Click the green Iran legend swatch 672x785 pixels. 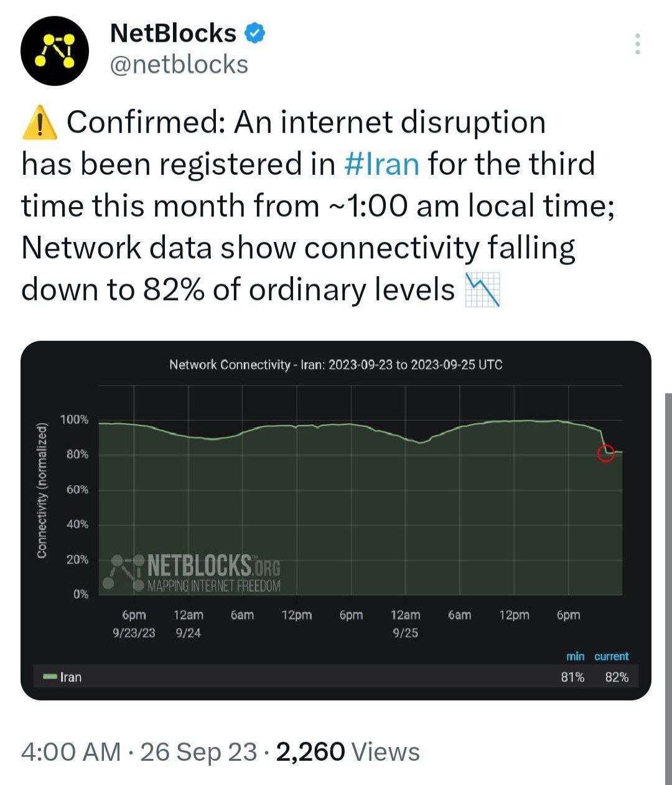click(x=49, y=677)
